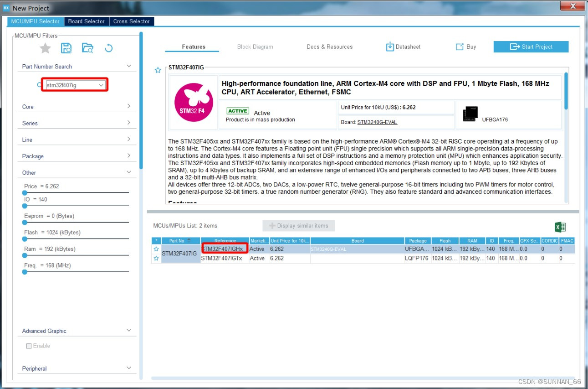Open the Block Diagram tab
The height and width of the screenshot is (389, 588).
click(x=255, y=47)
